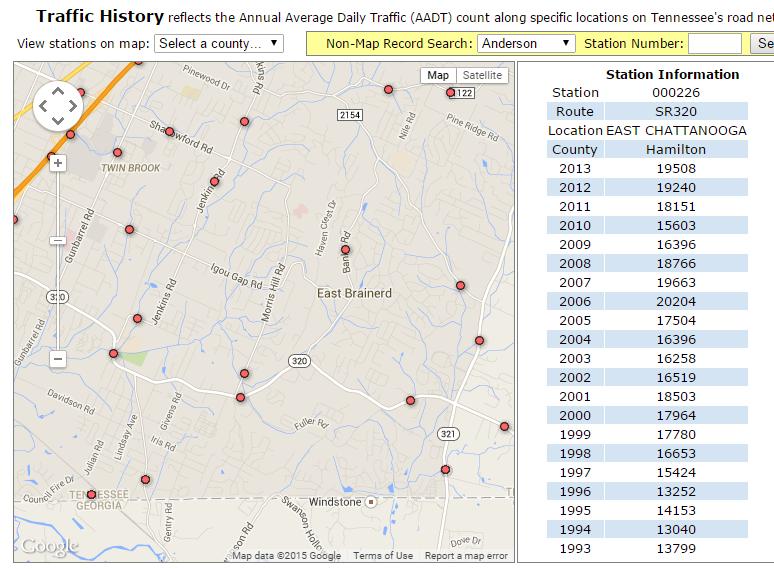The image size is (774, 569).
Task: Pan the map up with the arrow
Action: 58,91
